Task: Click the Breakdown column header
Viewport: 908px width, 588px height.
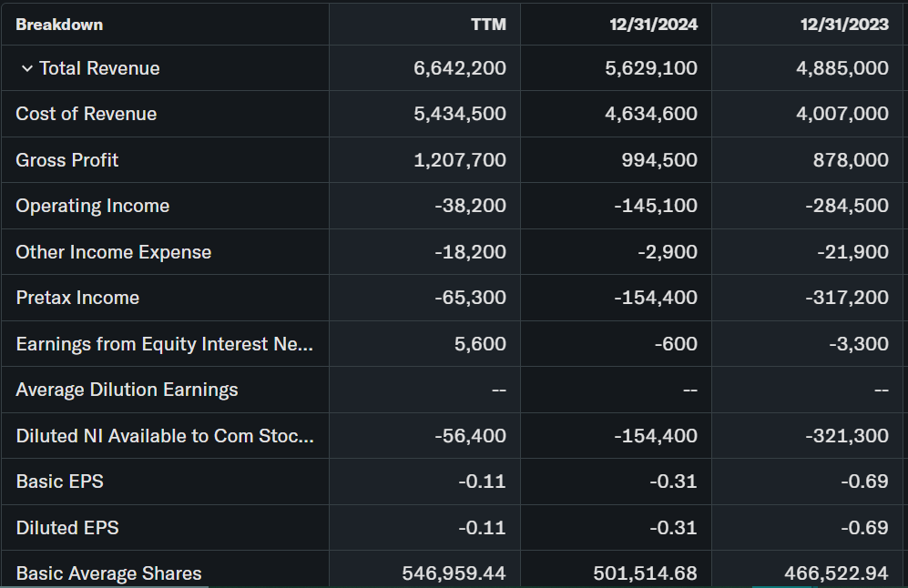Action: [x=59, y=25]
